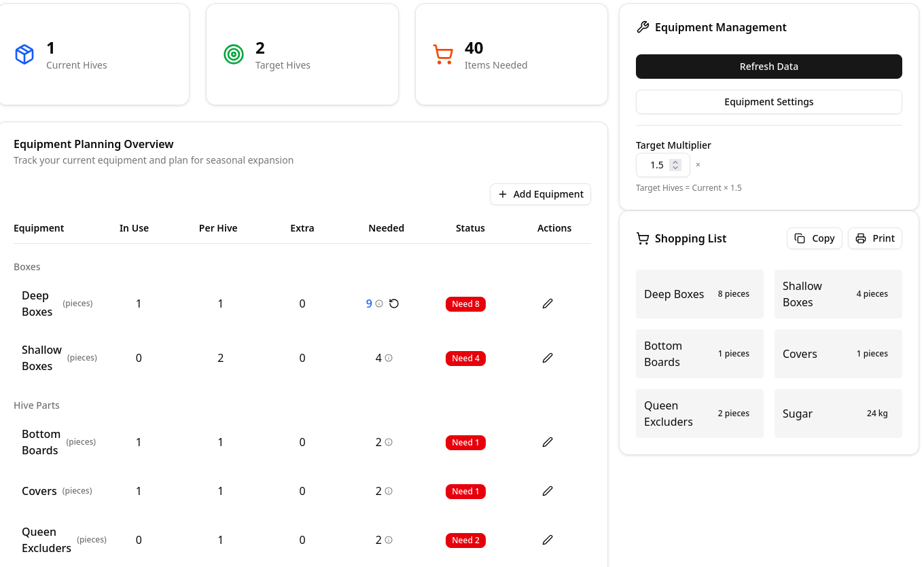Click the info icon beside Bottom Boards needed value
924x567 pixels.
tap(387, 442)
